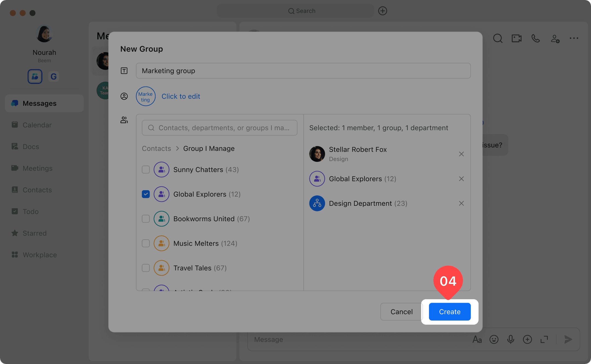591x364 pixels.
Task: Click the "Click to edit" avatar link
Action: 181,96
